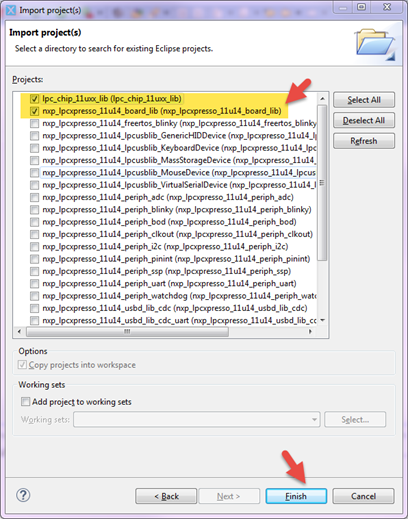Select the periph_i2c project row text
408x519 pixels.
[165, 247]
